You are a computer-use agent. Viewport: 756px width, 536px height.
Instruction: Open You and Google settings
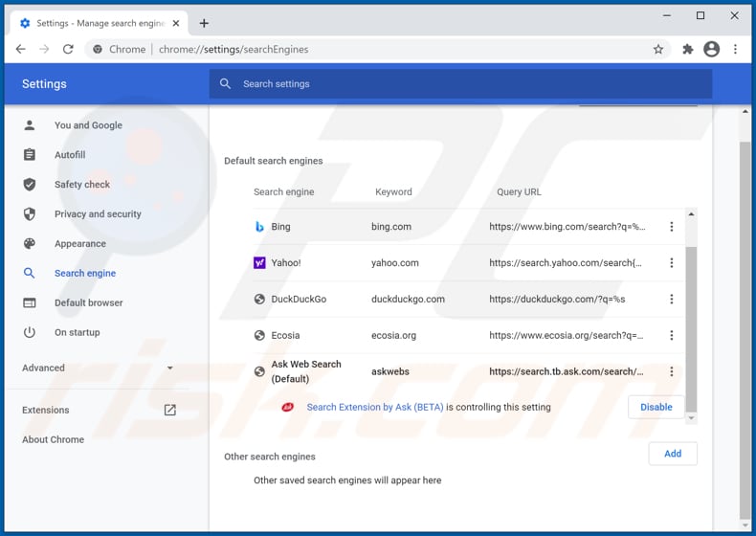click(x=88, y=125)
